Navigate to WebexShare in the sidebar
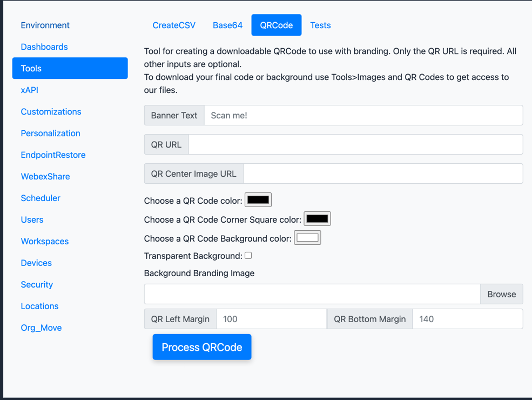The width and height of the screenshot is (532, 400). (x=45, y=177)
